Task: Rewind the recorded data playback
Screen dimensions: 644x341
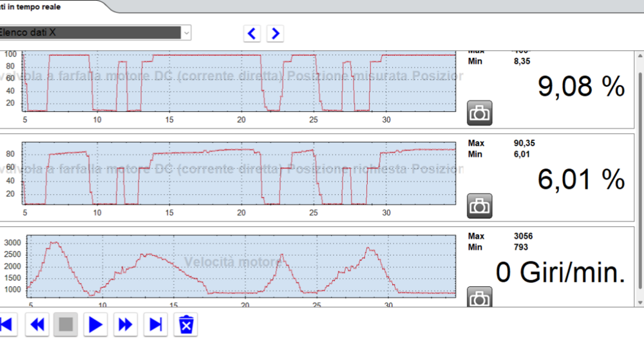Action: click(37, 324)
